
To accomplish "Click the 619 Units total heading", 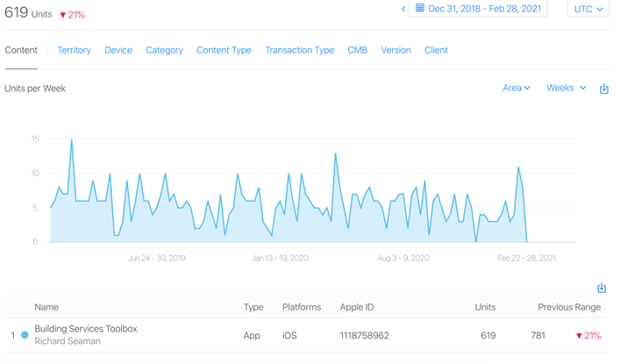I will (x=28, y=12).
